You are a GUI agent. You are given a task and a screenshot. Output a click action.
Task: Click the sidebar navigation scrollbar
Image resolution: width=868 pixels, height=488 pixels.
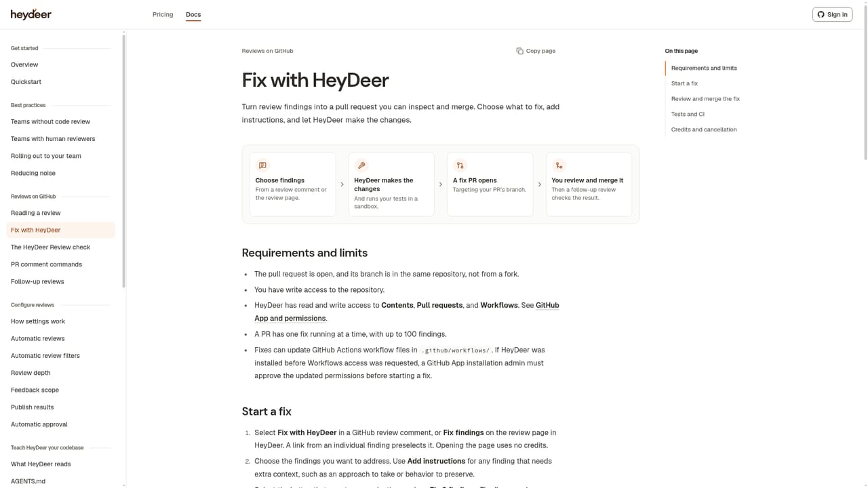pos(124,161)
